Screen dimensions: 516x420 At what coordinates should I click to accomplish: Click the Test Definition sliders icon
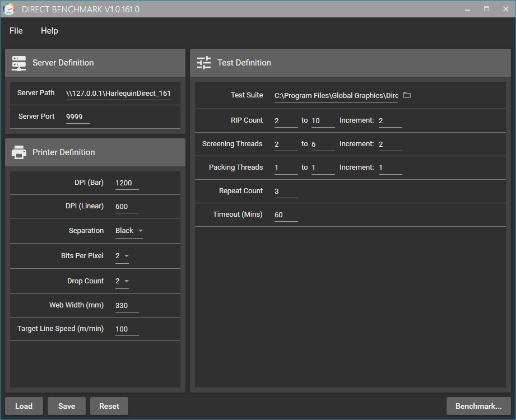tap(204, 63)
